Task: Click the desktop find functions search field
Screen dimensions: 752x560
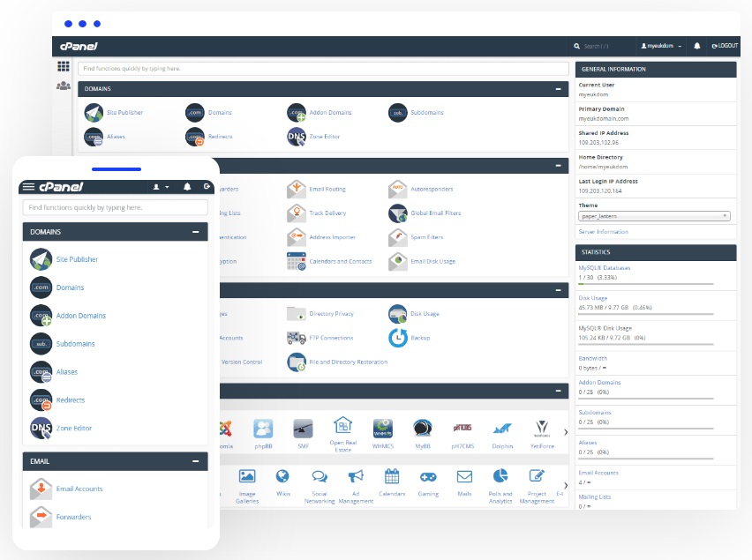Action: (x=323, y=68)
